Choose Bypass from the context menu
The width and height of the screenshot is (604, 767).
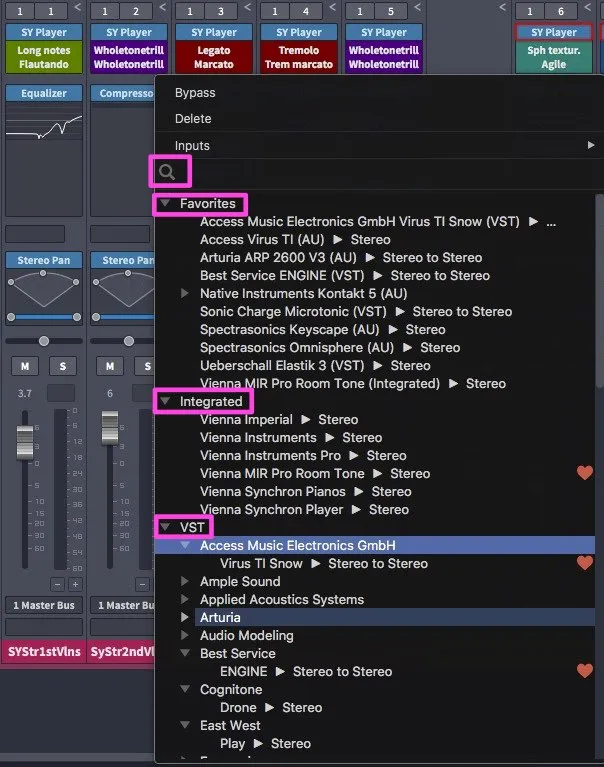195,92
